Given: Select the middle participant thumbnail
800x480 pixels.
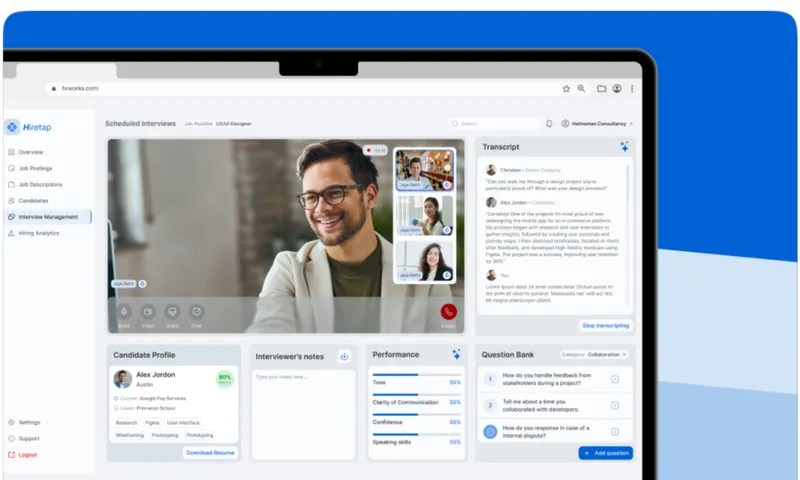Looking at the screenshot, I should [424, 216].
